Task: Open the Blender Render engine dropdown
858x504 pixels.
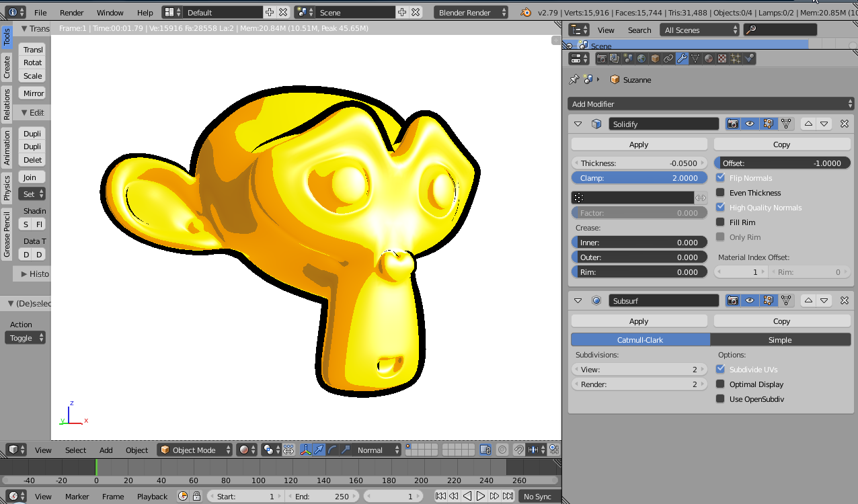Action: pyautogui.click(x=472, y=12)
